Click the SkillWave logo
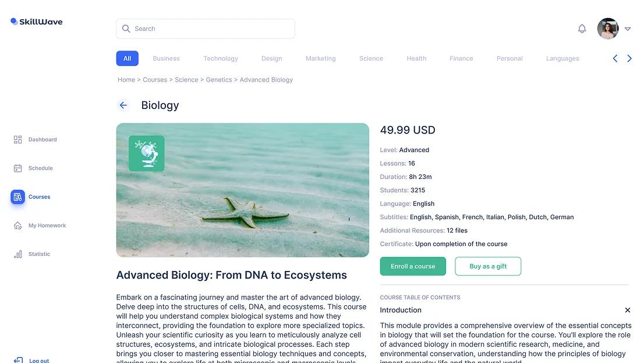This screenshot has width=644, height=363. [36, 22]
